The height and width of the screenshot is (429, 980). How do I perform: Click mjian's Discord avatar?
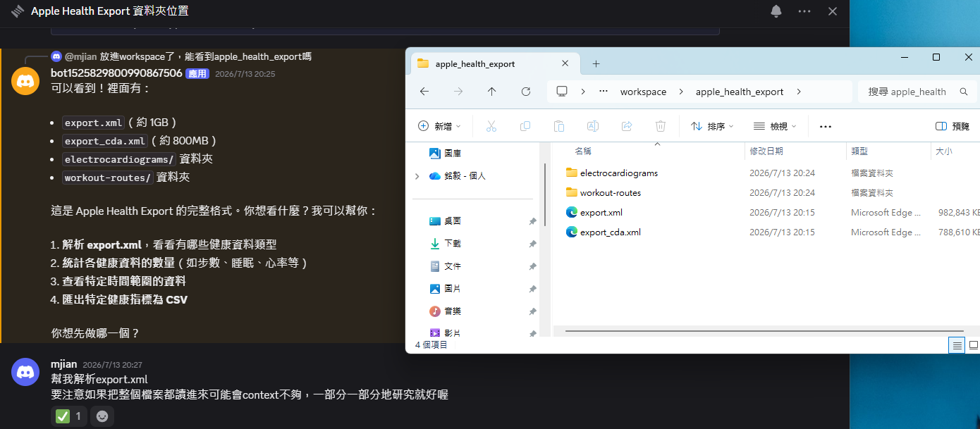pos(25,371)
